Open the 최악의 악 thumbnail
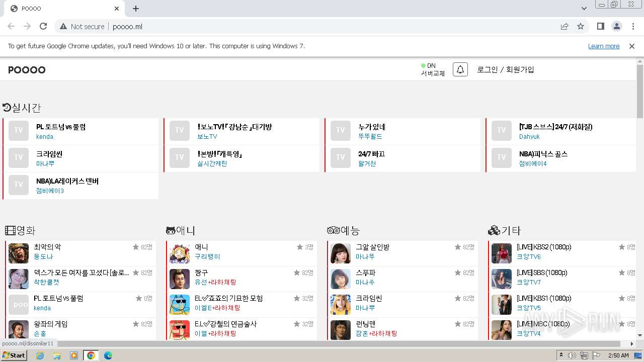The width and height of the screenshot is (644, 362). (19, 253)
